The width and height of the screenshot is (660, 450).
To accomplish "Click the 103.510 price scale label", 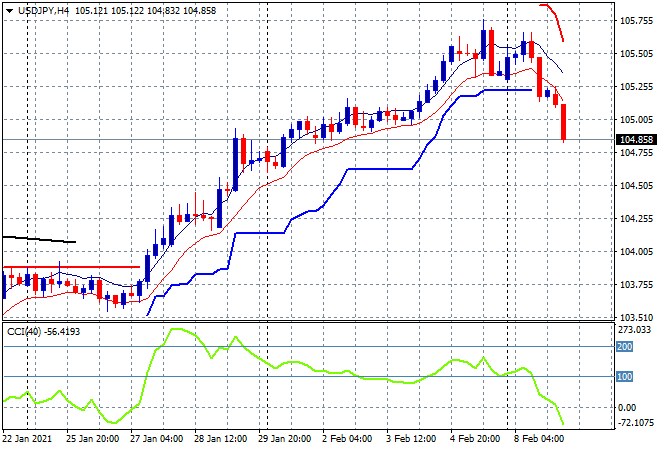I will [x=637, y=317].
